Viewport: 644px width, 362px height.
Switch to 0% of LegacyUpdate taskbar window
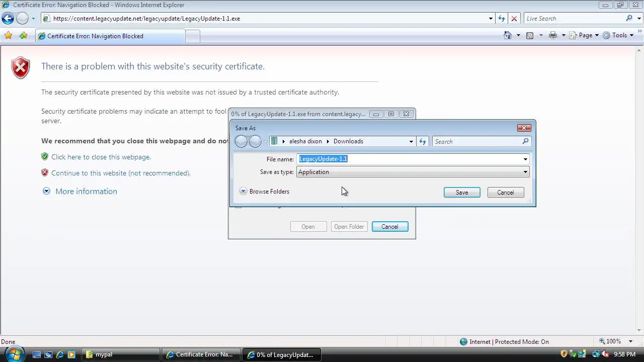point(282,354)
